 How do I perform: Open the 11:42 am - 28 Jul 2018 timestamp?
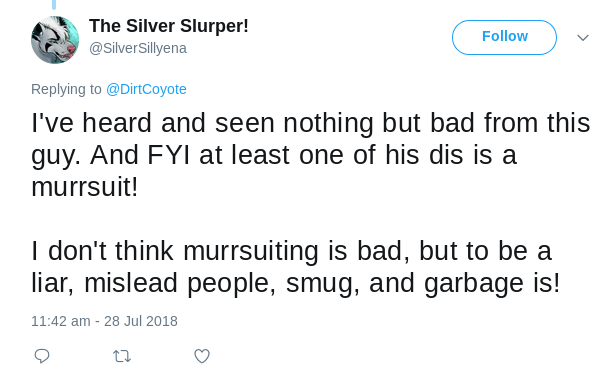point(104,321)
